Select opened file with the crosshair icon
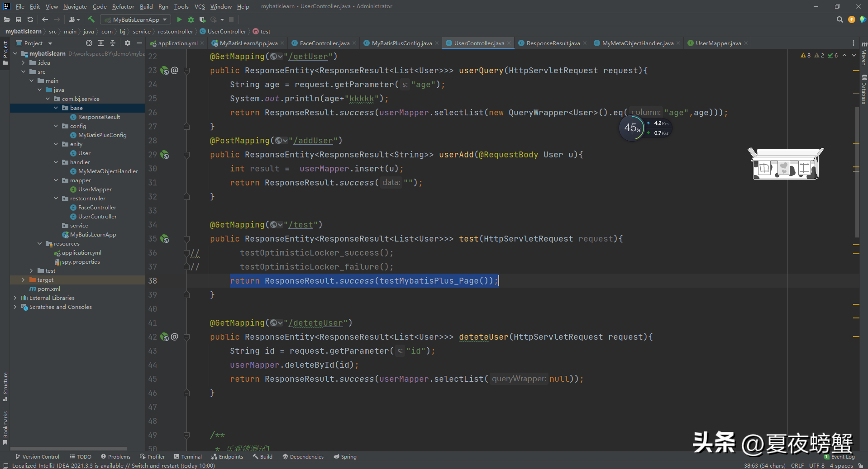 coord(89,43)
